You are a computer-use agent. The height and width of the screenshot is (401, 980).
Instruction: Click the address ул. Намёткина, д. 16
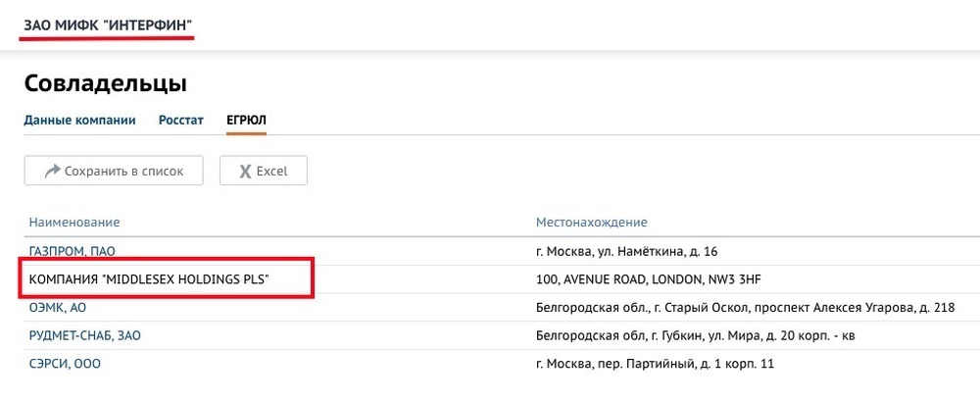pyautogui.click(x=627, y=252)
